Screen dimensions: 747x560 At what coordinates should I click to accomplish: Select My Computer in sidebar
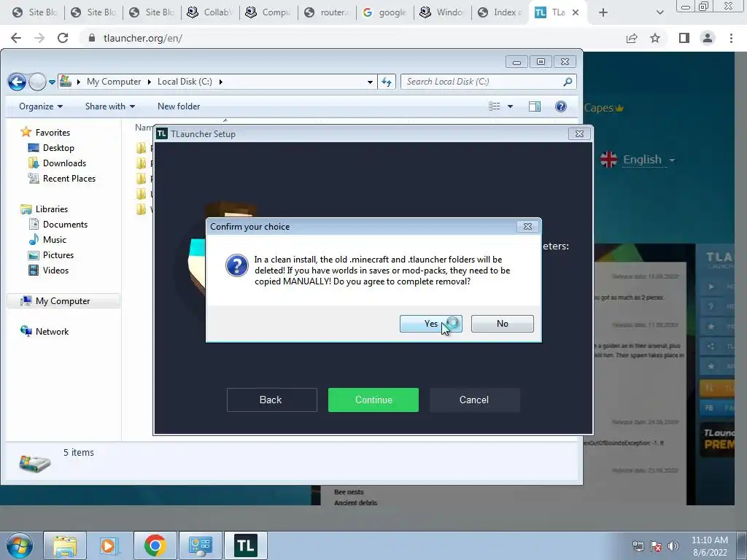(63, 301)
